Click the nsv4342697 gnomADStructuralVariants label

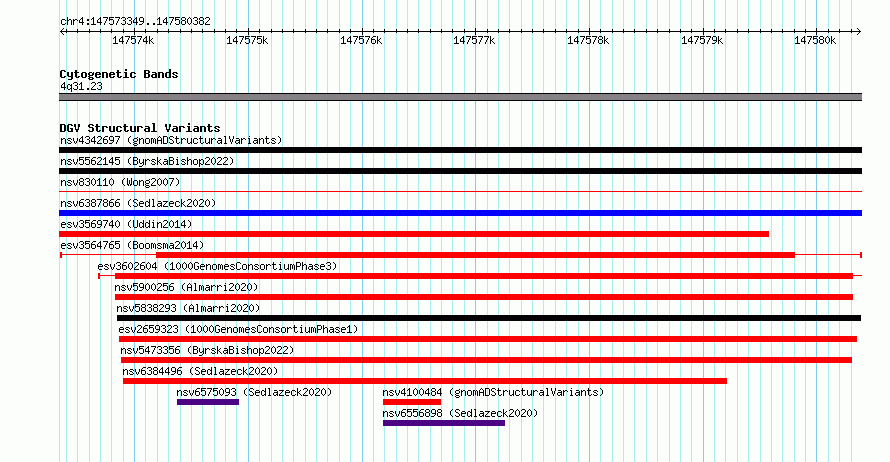[x=171, y=140]
